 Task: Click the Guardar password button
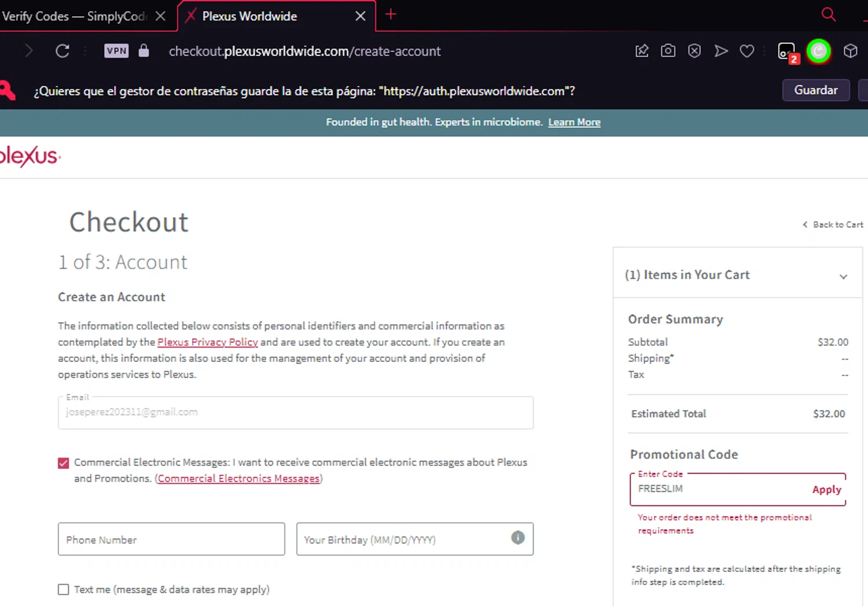pyautogui.click(x=815, y=90)
